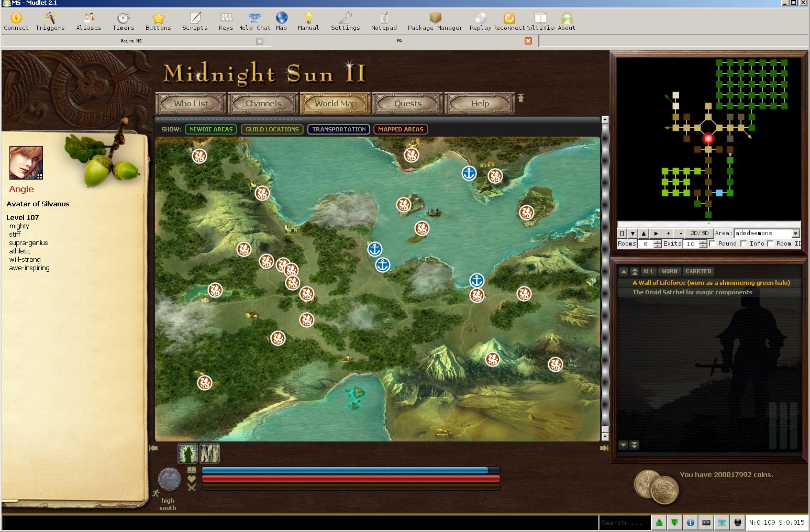This screenshot has width=810, height=532.
Task: Open the Notepad
Action: (x=384, y=21)
